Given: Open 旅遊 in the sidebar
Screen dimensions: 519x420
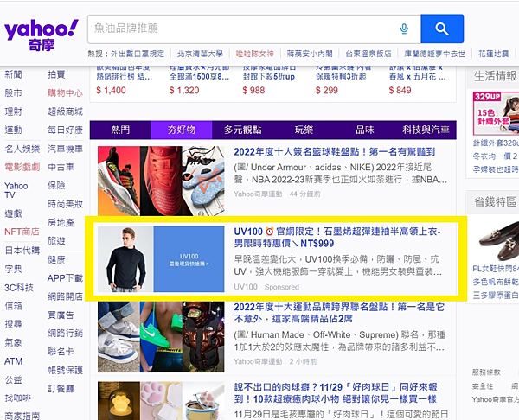Looking at the screenshot, I should 56,241.
